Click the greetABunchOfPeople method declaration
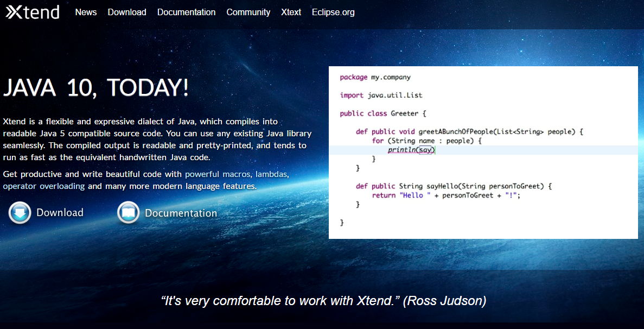 click(469, 132)
